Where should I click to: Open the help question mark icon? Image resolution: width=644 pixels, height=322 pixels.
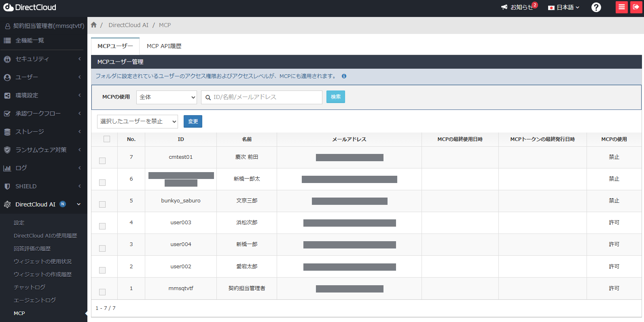(x=596, y=7)
